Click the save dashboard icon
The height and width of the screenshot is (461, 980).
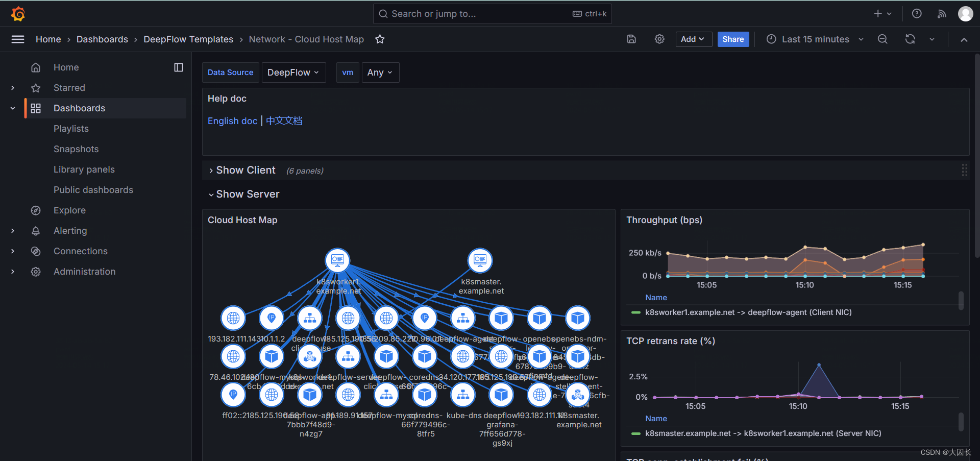point(631,39)
